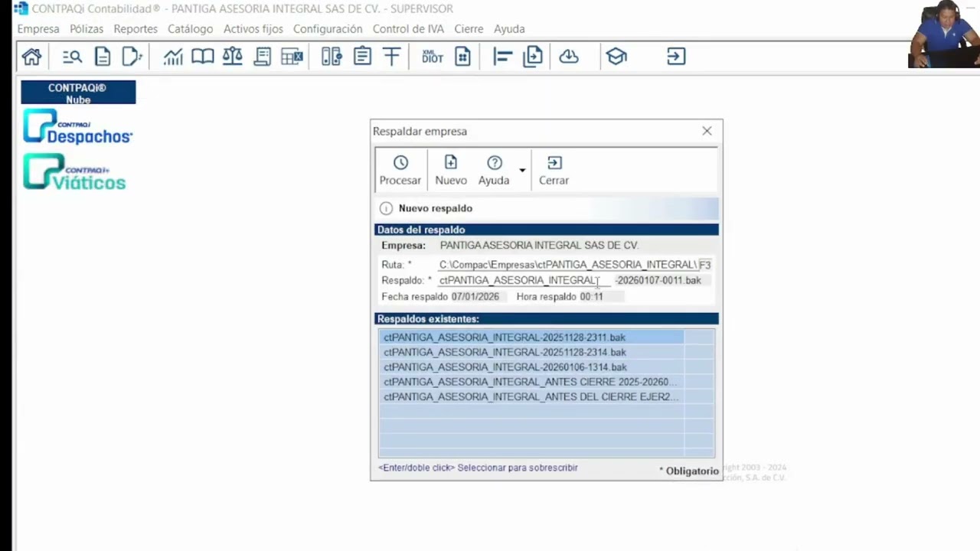Screen dimensions: 980x551
Task: Click the CONTPAQi Despachos logo
Action: tap(77, 127)
